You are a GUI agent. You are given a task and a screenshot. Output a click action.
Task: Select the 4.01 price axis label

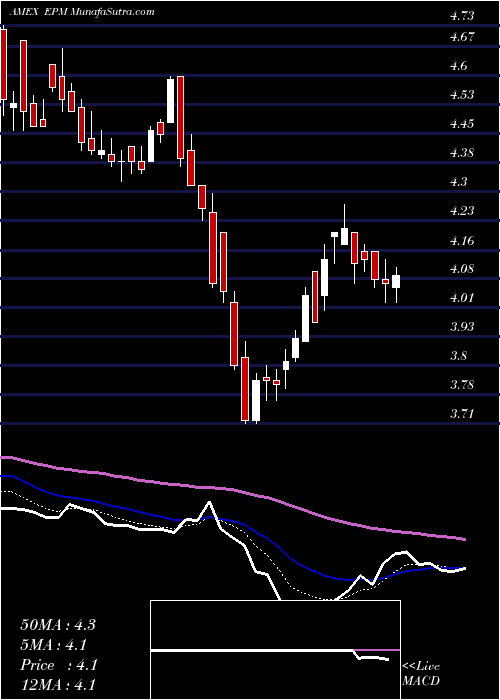point(462,298)
